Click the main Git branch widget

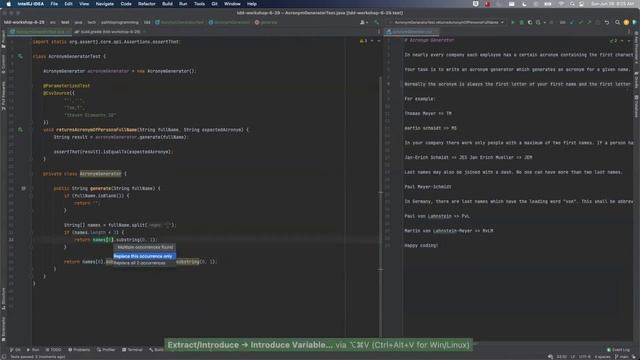[622, 357]
